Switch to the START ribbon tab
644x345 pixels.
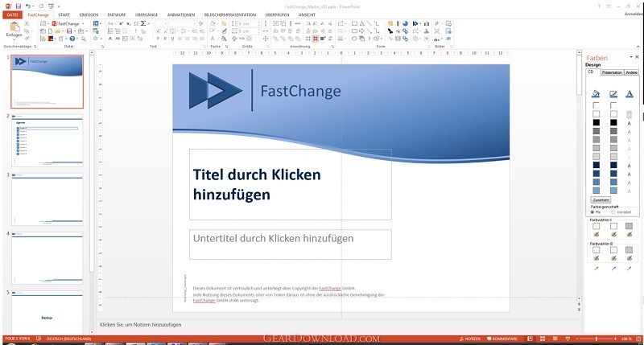pos(64,14)
